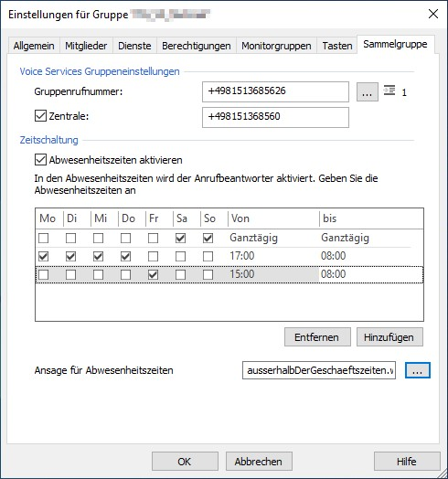Tick Monday checkbox in the Ganztägig row
This screenshot has width=448, height=479.
pyautogui.click(x=43, y=238)
